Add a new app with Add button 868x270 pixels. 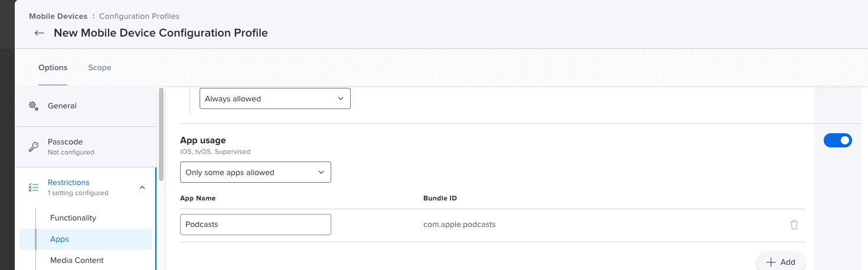click(x=781, y=262)
